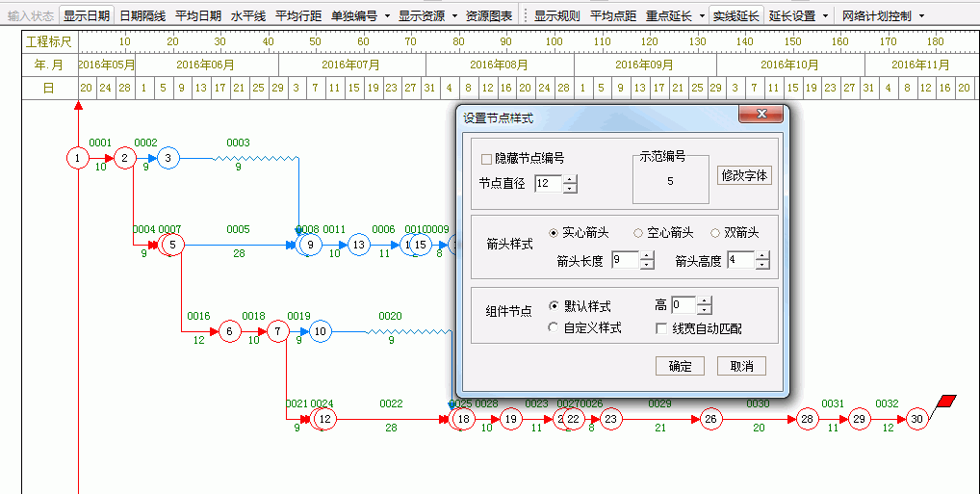Select the 空心箭头 radio button

pos(638,233)
